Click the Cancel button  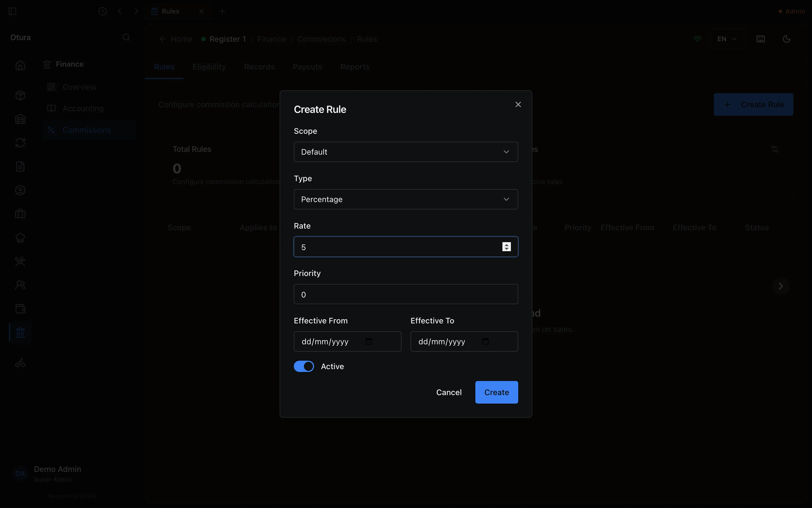click(449, 392)
